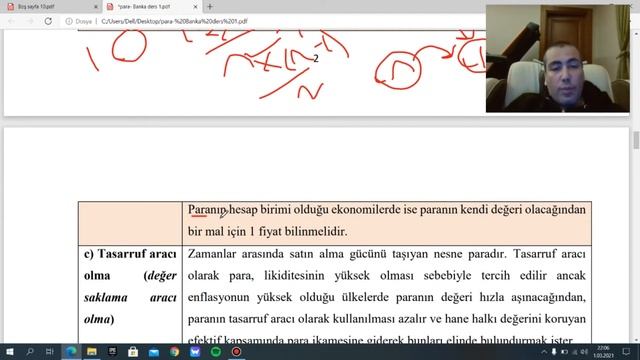The width and height of the screenshot is (640, 360).
Task: Open the Mail app from the taskbar
Action: [154, 351]
